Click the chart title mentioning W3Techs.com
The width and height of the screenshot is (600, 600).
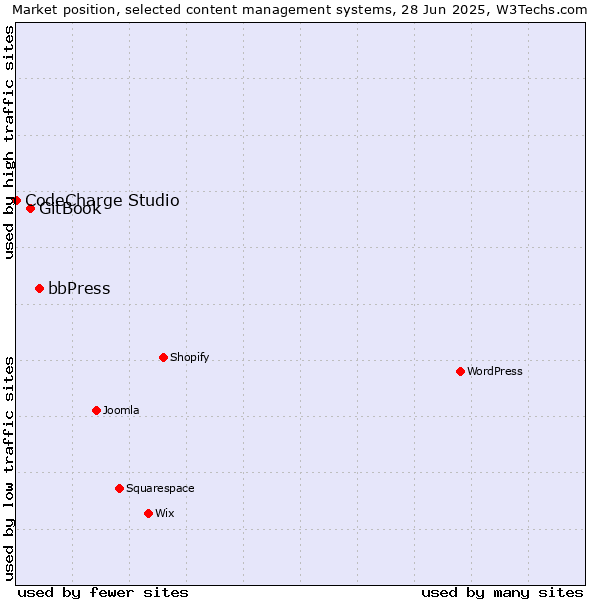tap(300, 10)
